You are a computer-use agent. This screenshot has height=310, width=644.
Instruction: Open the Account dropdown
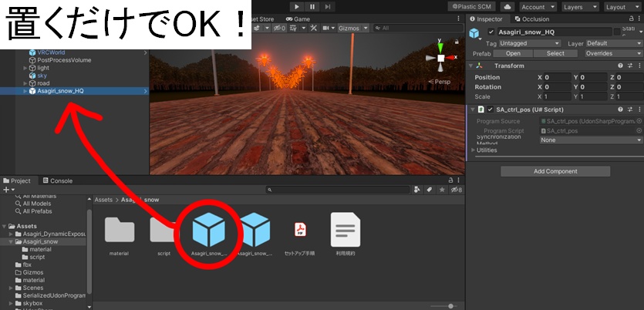538,7
